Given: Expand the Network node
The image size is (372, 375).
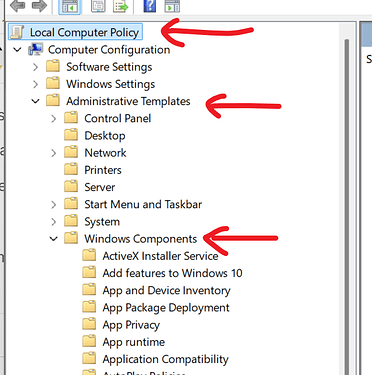Looking at the screenshot, I should click(54, 153).
